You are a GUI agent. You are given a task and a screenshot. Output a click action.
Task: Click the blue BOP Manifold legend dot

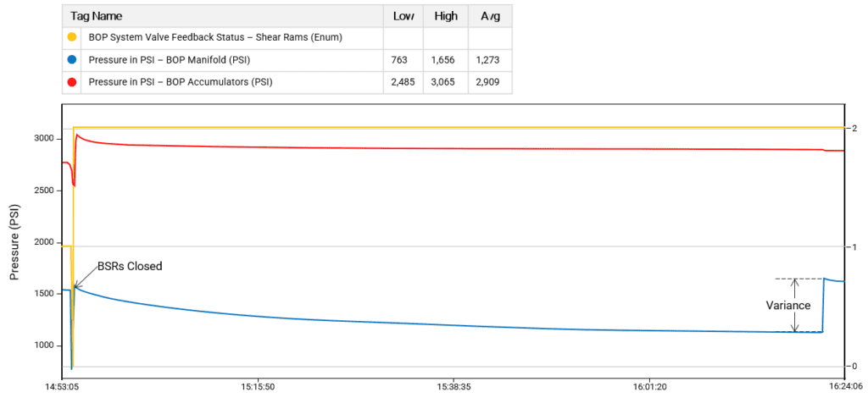point(73,60)
